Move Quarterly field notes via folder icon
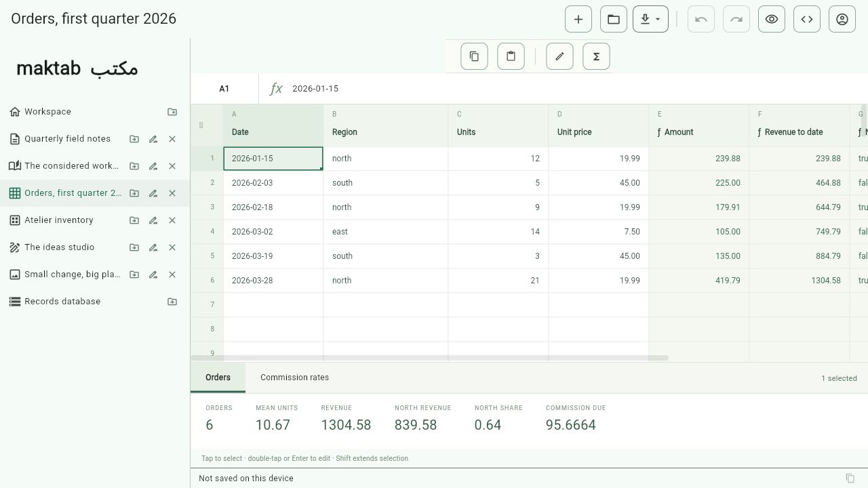 coord(134,139)
